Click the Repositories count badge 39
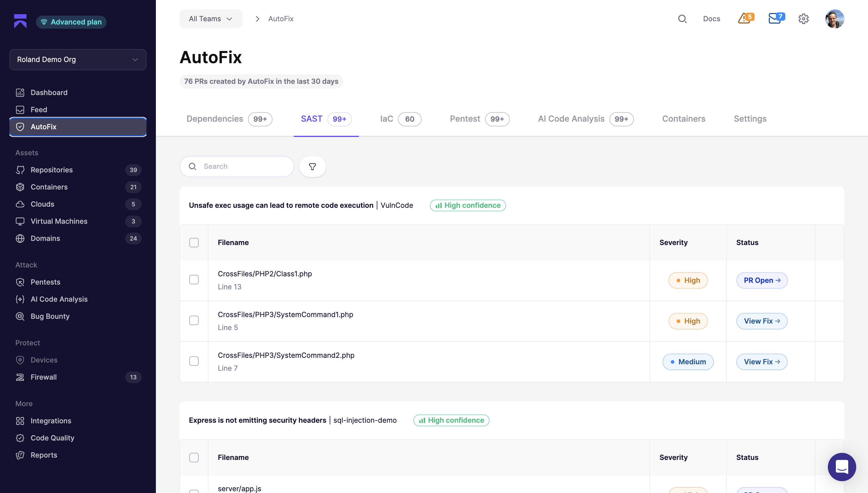Screen dimensions: 868x493 tap(133, 170)
